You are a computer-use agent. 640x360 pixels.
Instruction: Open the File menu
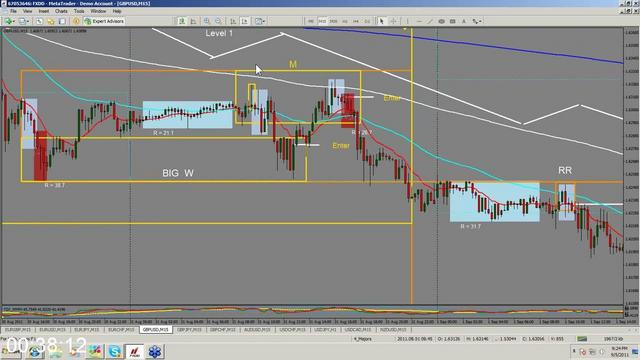pos(13,11)
